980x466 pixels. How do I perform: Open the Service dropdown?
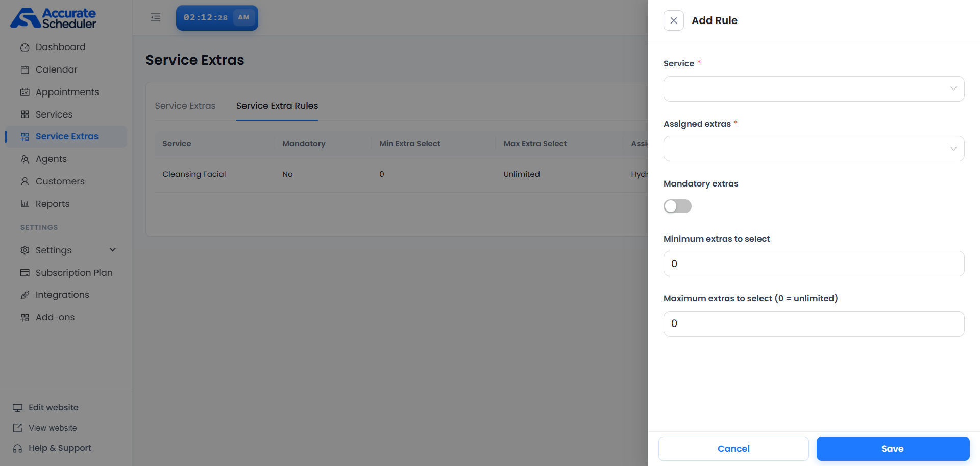(814, 89)
